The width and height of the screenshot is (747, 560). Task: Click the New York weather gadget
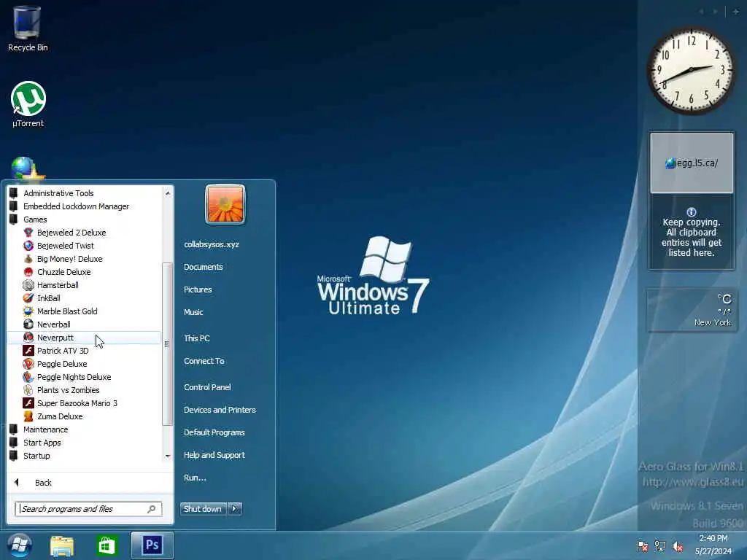coord(692,311)
